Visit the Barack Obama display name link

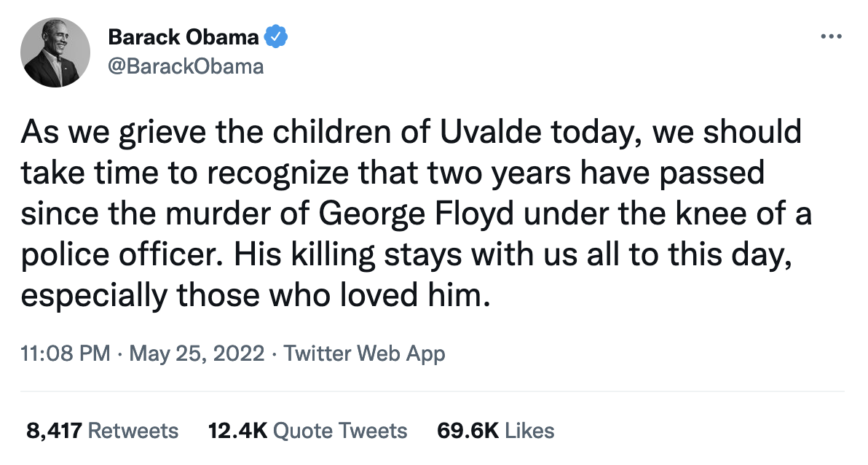[184, 37]
